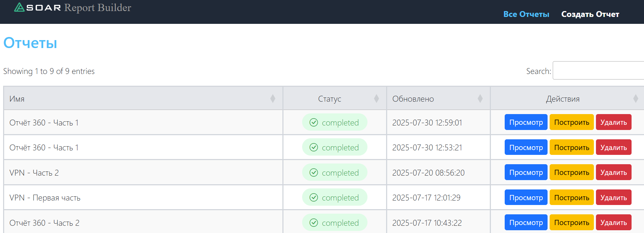The image size is (644, 233).
Task: Select the VPN - Первая часть name cell
Action: (45, 198)
